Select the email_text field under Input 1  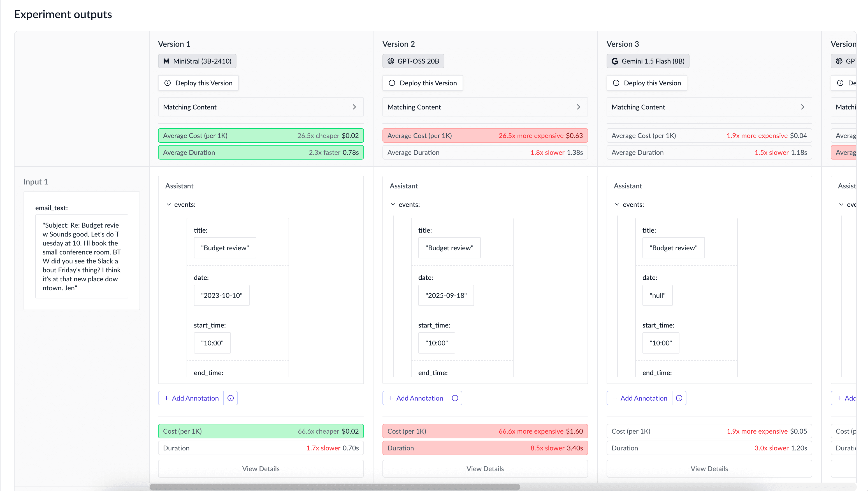point(81,256)
